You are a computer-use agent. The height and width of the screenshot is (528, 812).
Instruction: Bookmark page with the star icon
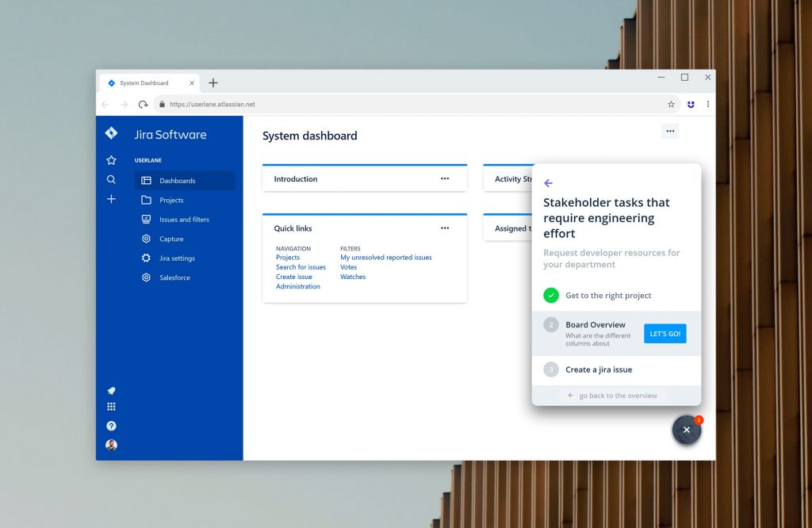671,104
